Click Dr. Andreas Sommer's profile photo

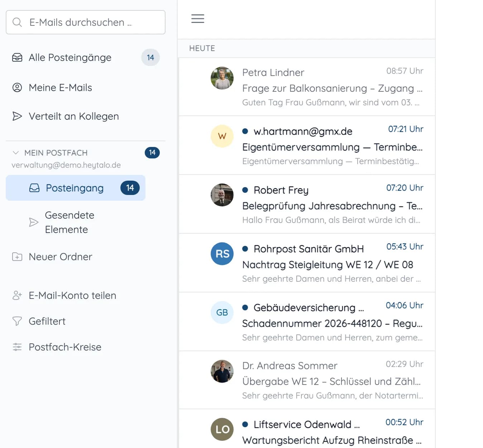pyautogui.click(x=222, y=371)
